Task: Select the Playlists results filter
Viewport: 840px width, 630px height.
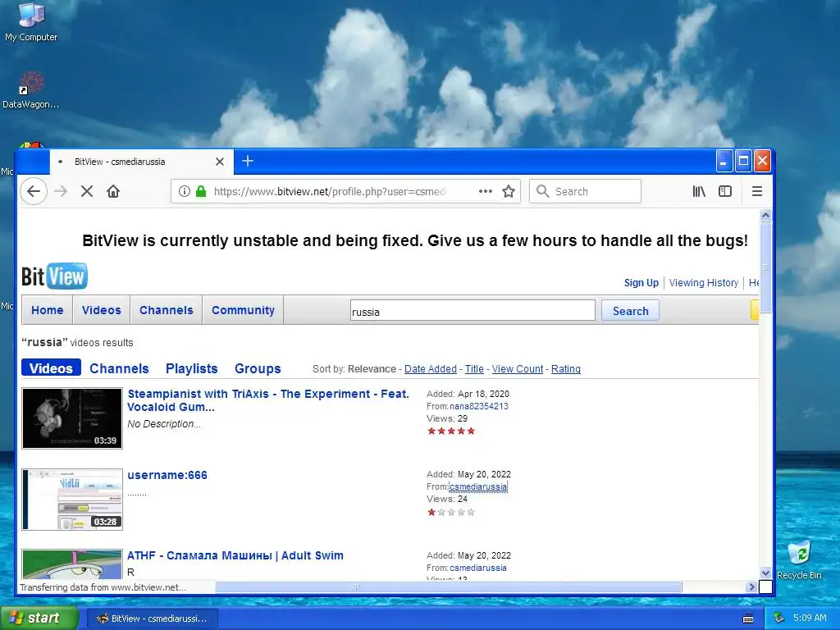Action: pos(191,368)
